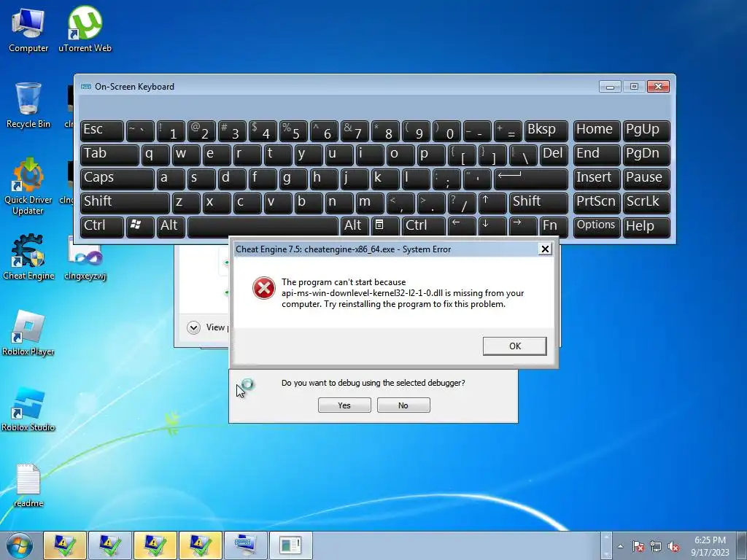Click the Pause key

(646, 179)
